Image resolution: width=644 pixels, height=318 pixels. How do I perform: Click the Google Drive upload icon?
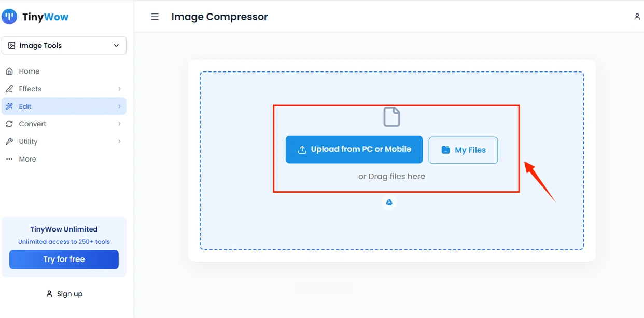coord(389,202)
